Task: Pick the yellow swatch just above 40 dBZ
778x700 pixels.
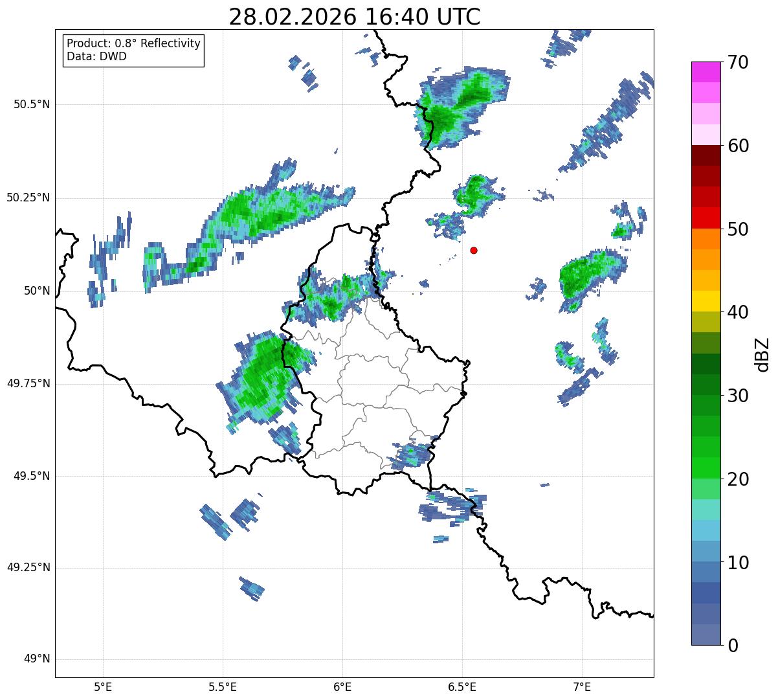Action: 706,301
